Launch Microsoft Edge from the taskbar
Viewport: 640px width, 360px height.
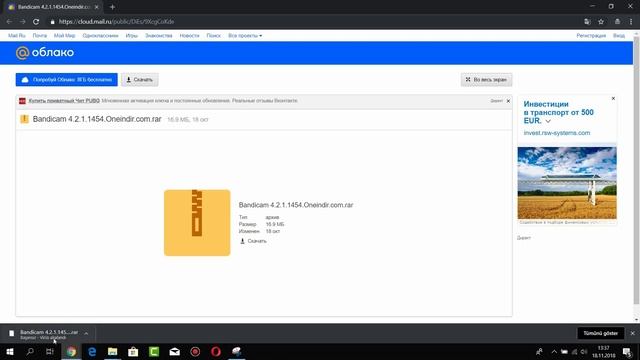coord(92,351)
